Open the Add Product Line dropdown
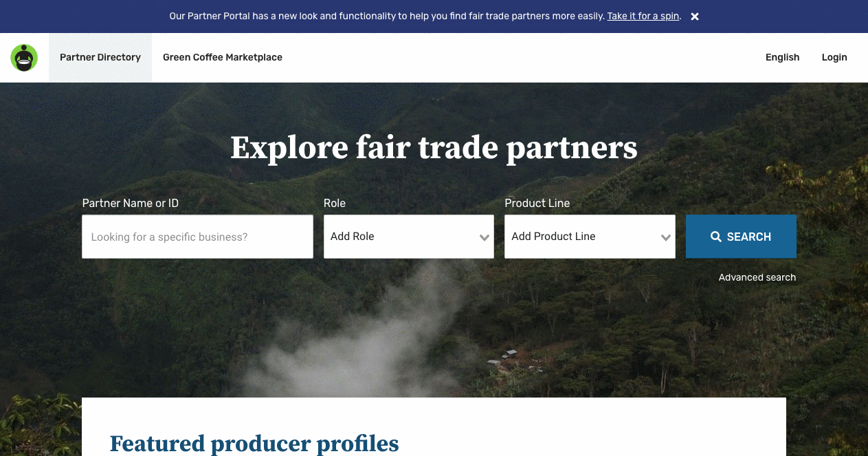Image resolution: width=868 pixels, height=456 pixels. [x=590, y=237]
